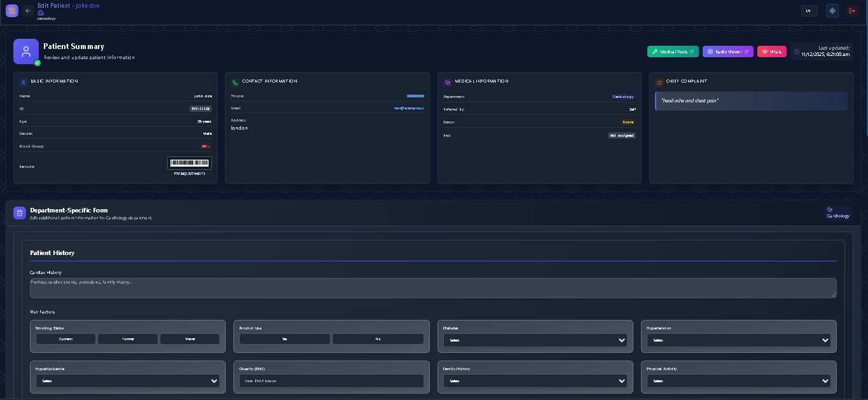868x400 pixels.
Task: Click the patient barcode image
Action: coord(189,163)
